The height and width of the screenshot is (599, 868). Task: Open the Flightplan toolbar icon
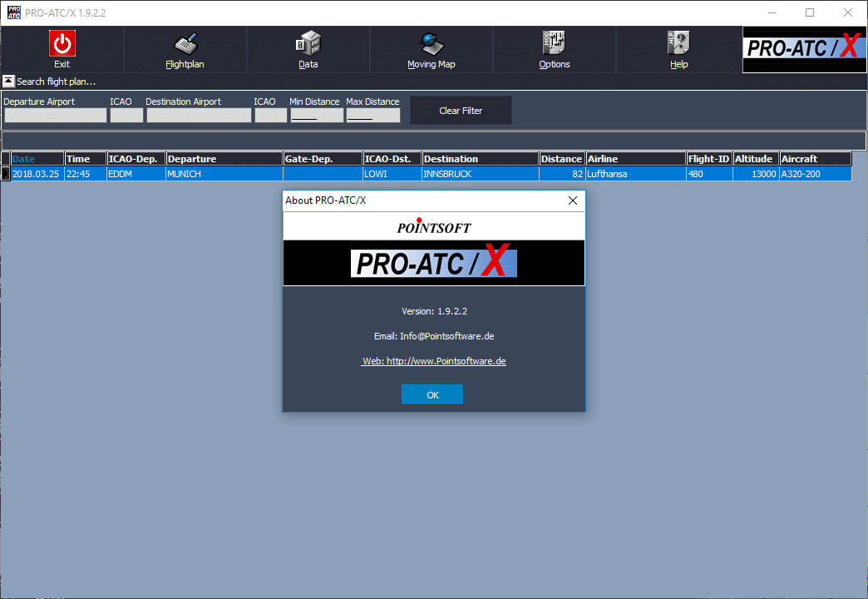tap(185, 44)
